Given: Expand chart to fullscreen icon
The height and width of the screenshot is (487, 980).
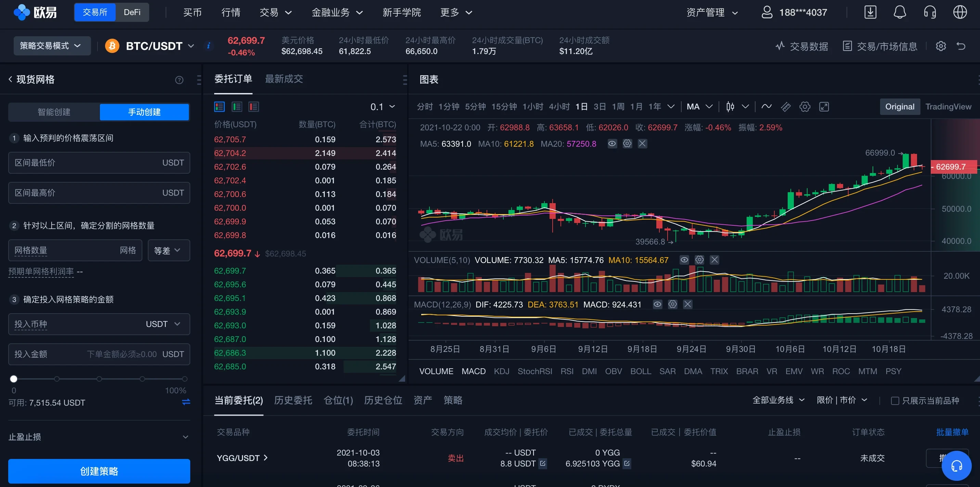Looking at the screenshot, I should click(x=824, y=107).
